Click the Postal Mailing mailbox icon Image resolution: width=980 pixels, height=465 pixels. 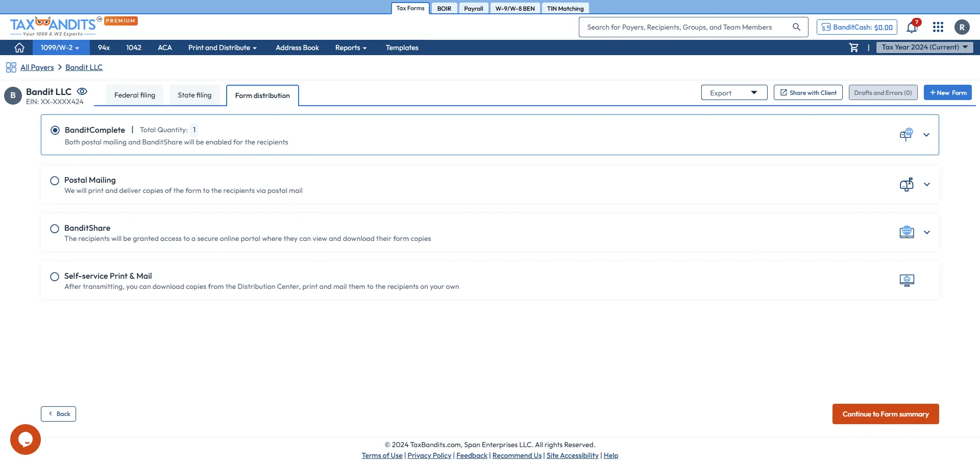(906, 184)
